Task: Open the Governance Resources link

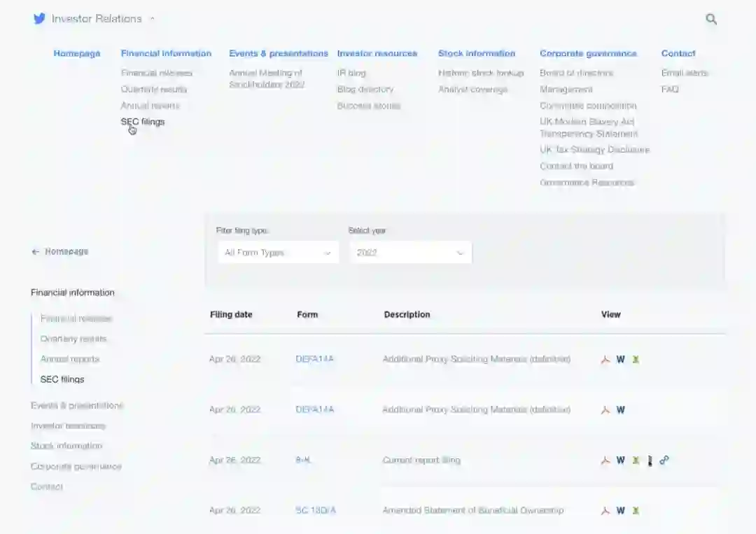Action: tap(587, 183)
